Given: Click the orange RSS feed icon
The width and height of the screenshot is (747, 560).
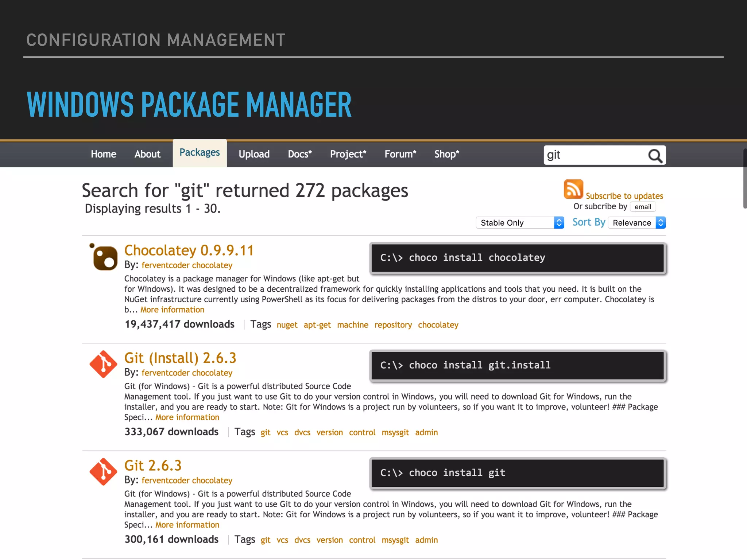Looking at the screenshot, I should [573, 189].
